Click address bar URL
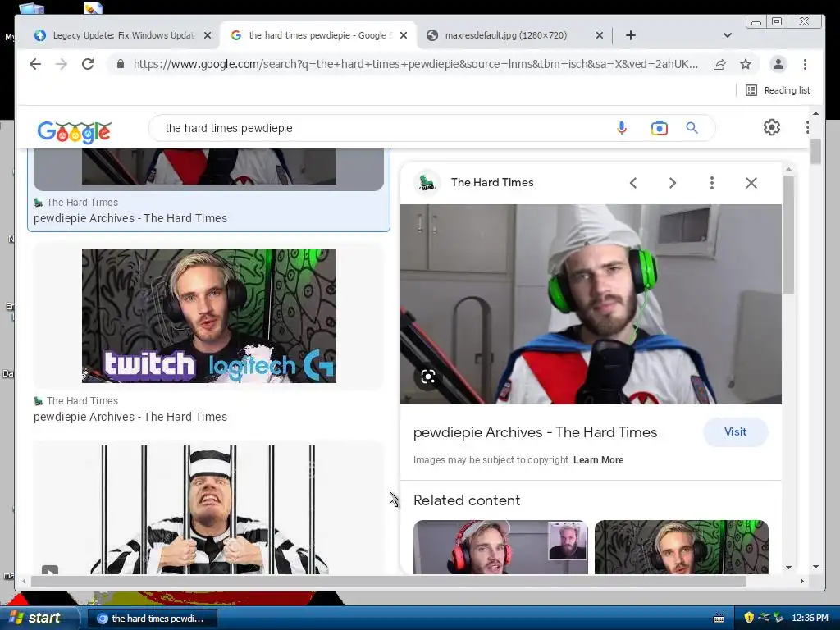Screen dimensions: 840x630 pos(416,64)
